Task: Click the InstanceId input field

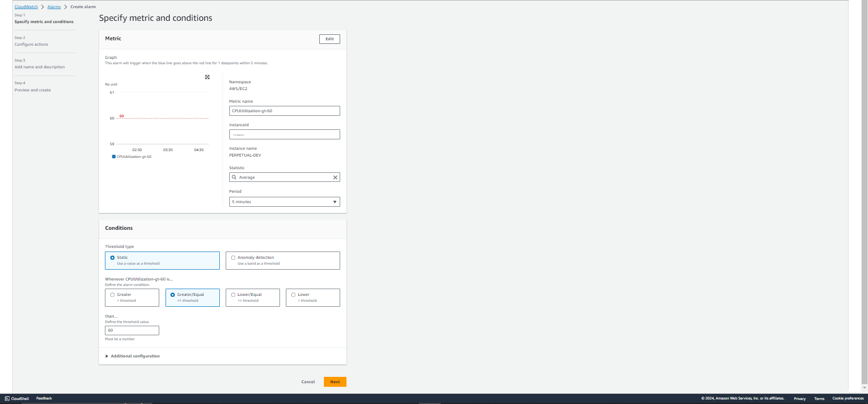Action: [x=285, y=134]
